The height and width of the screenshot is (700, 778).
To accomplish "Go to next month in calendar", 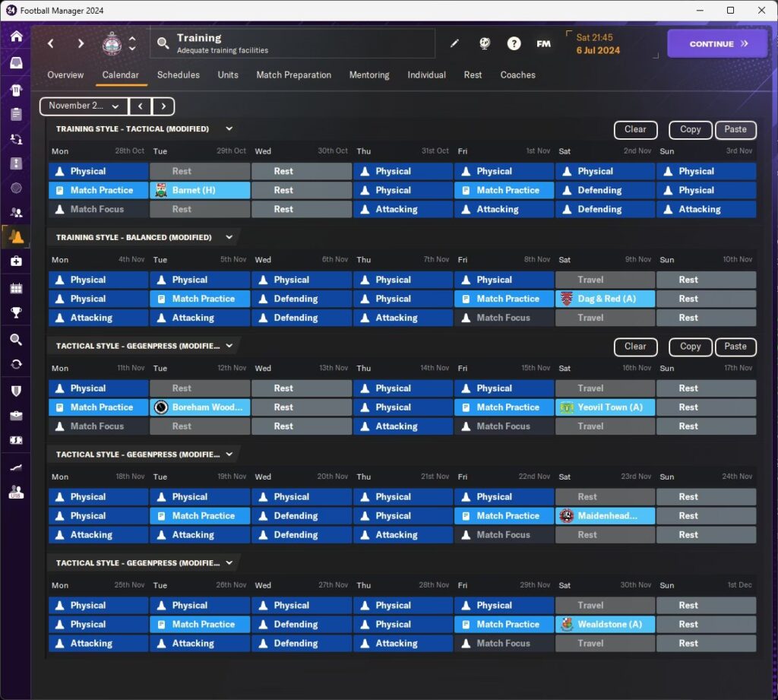I will click(163, 106).
